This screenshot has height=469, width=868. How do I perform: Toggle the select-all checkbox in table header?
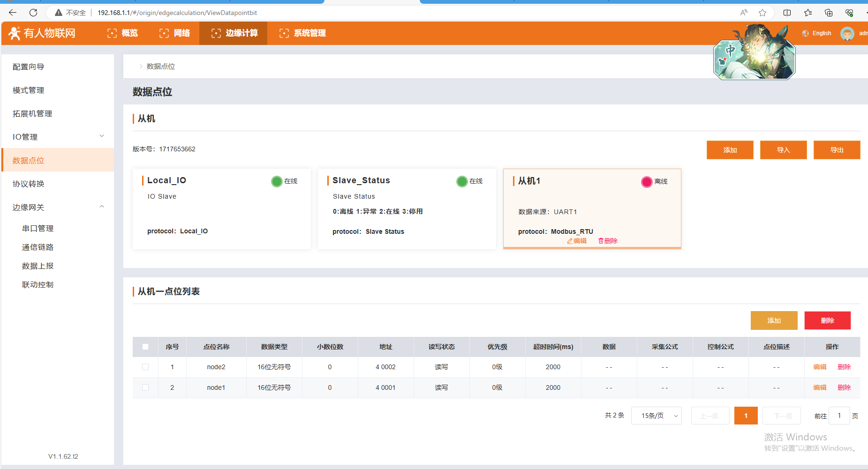pyautogui.click(x=145, y=347)
